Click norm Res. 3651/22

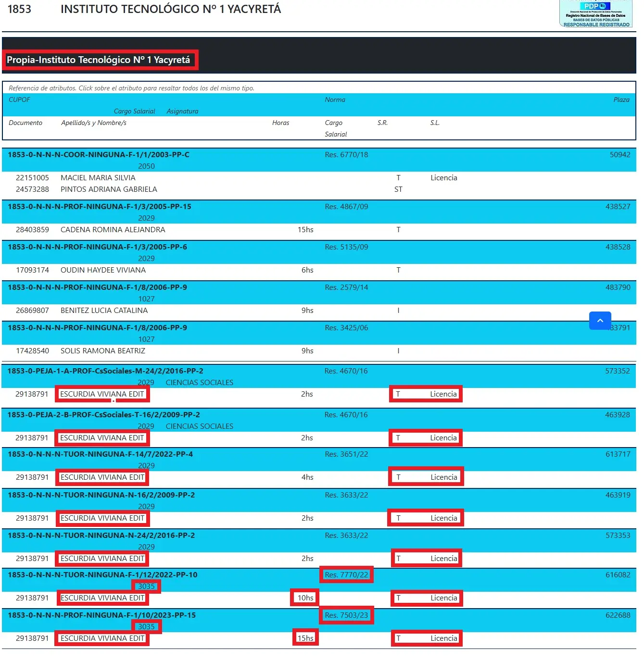pyautogui.click(x=346, y=454)
